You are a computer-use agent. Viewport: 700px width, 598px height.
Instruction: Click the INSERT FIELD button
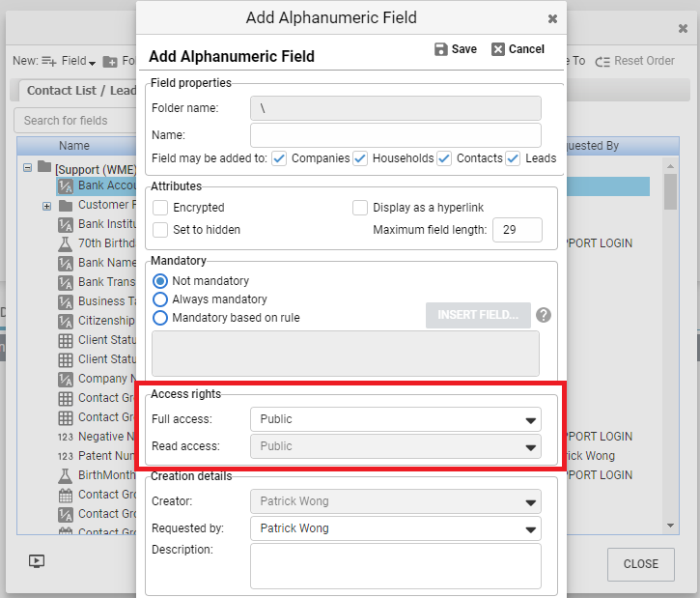point(478,315)
